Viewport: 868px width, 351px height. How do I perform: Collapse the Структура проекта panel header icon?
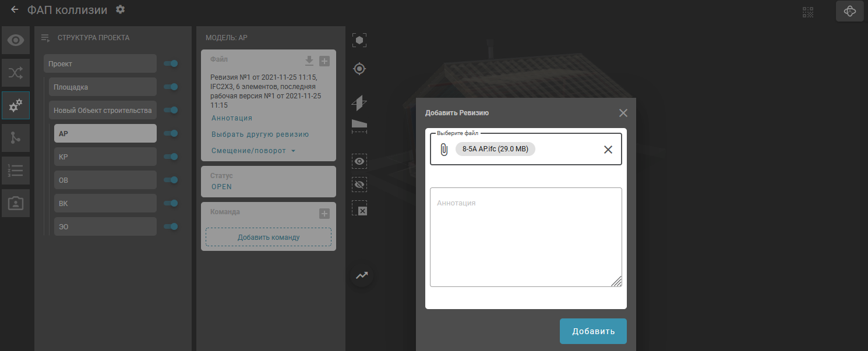tap(45, 38)
